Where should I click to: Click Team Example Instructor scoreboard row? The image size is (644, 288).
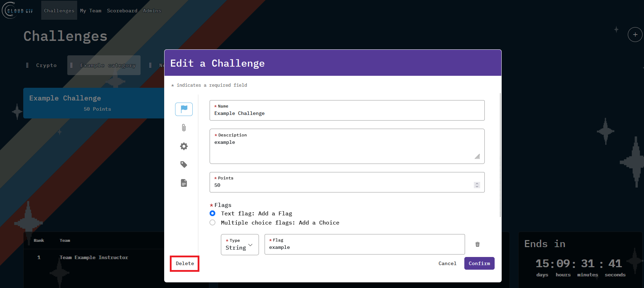point(94,257)
